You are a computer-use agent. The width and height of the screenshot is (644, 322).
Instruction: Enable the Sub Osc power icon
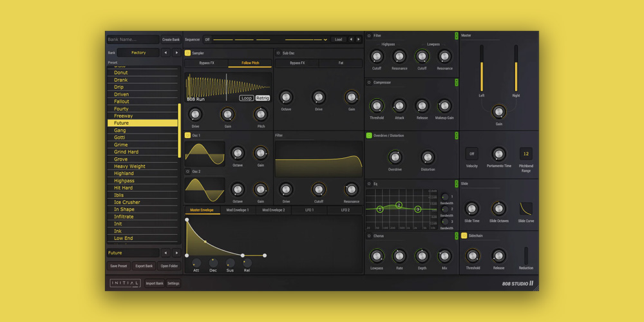pyautogui.click(x=278, y=53)
